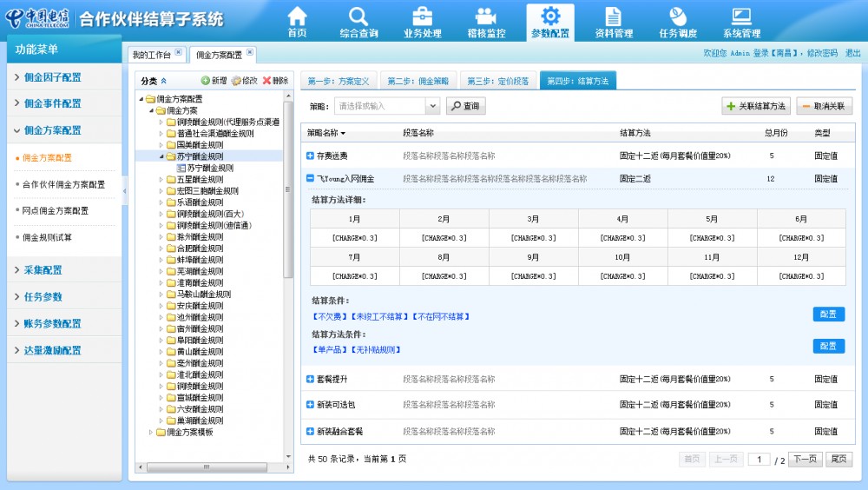Open the 首页 home icon

pyautogui.click(x=297, y=17)
